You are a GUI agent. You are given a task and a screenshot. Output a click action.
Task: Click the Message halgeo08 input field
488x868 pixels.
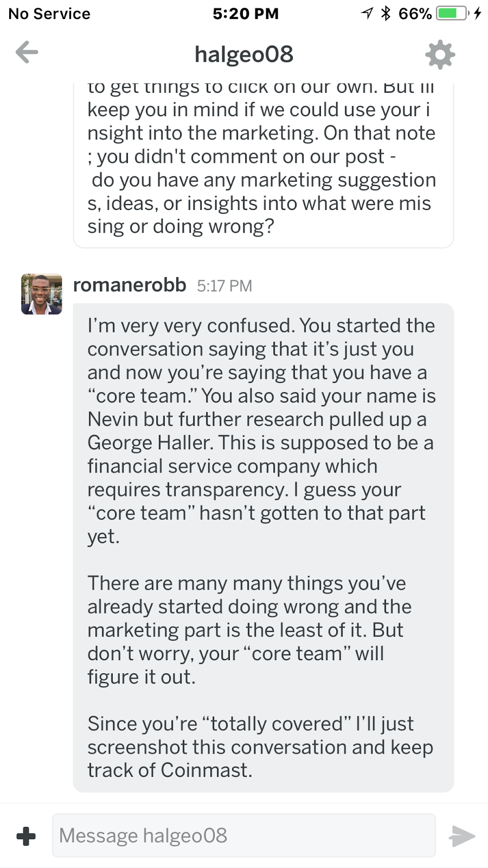(x=243, y=835)
